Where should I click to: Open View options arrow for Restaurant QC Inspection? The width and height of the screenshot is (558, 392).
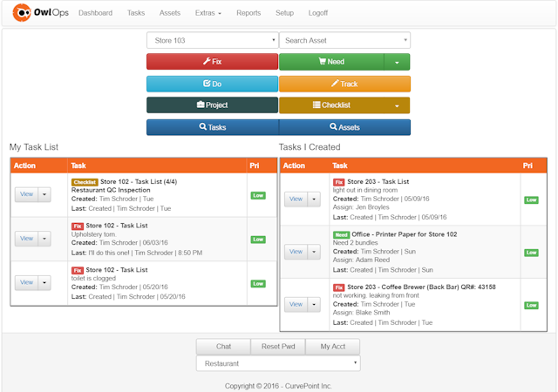click(44, 194)
